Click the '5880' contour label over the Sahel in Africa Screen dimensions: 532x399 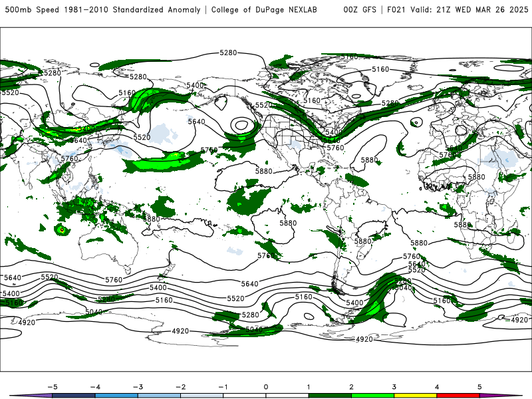click(476, 177)
